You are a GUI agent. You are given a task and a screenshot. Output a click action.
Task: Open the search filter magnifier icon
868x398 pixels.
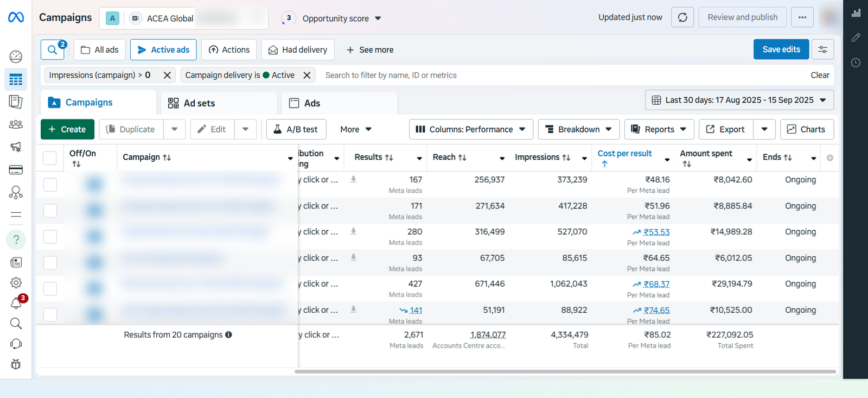[x=53, y=50]
